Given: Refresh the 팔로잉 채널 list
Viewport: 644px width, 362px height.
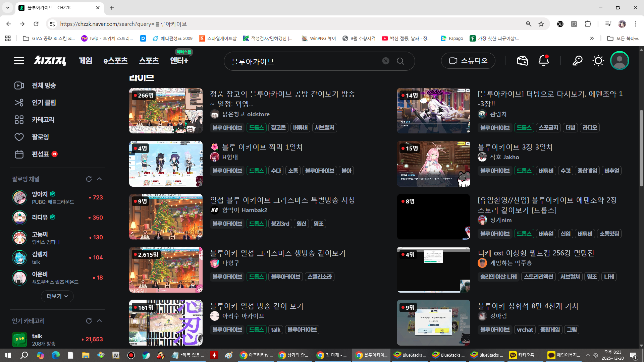Looking at the screenshot, I should tap(89, 179).
